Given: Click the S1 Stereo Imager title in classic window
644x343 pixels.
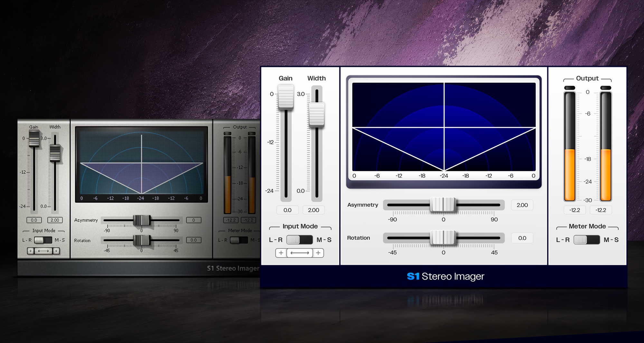Looking at the screenshot, I should point(233,268).
